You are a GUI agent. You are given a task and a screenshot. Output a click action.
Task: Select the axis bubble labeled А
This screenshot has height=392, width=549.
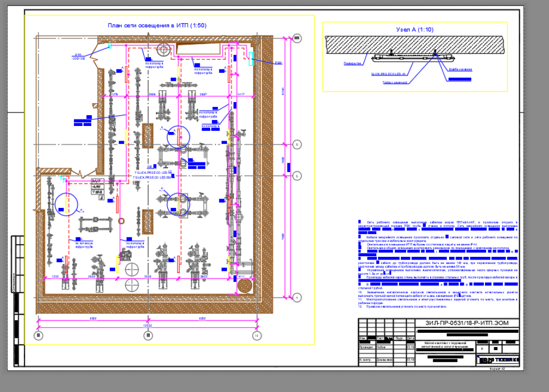pyautogui.click(x=296, y=298)
